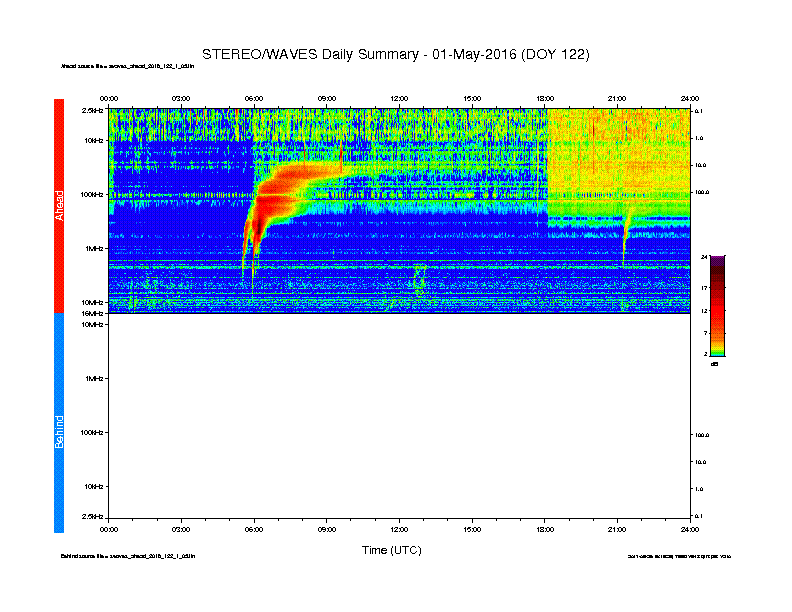Click the green emission patch near 12:45

420,280
